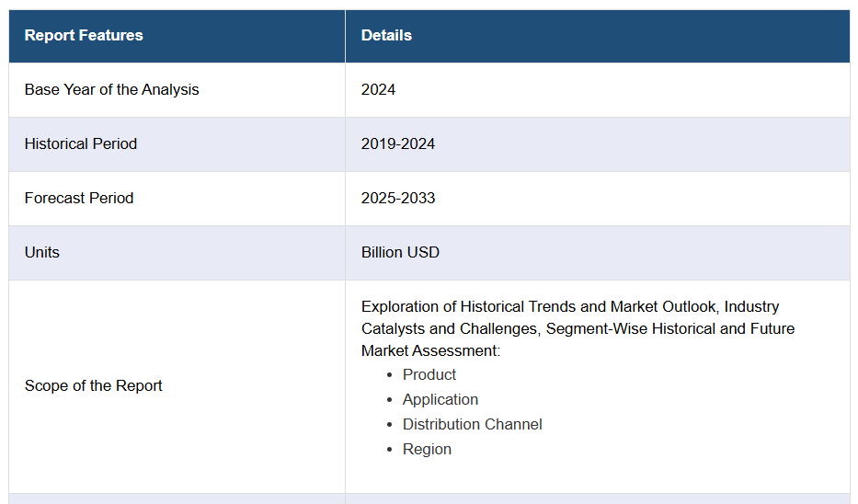
Task: Click the 2024 base year value
Action: tap(378, 90)
